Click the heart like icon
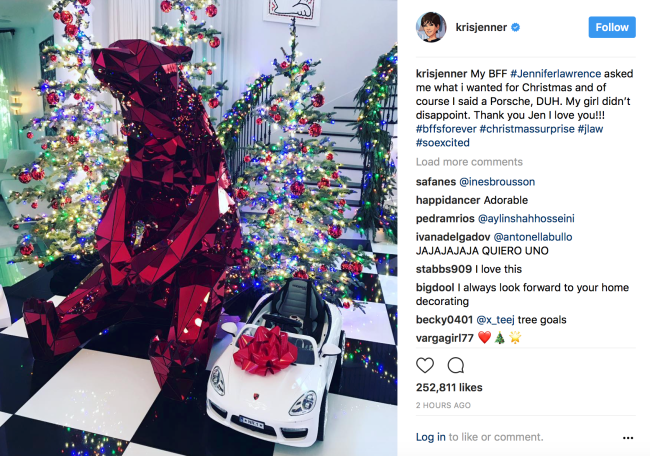Viewport: 650px width, 456px height. coord(424,365)
